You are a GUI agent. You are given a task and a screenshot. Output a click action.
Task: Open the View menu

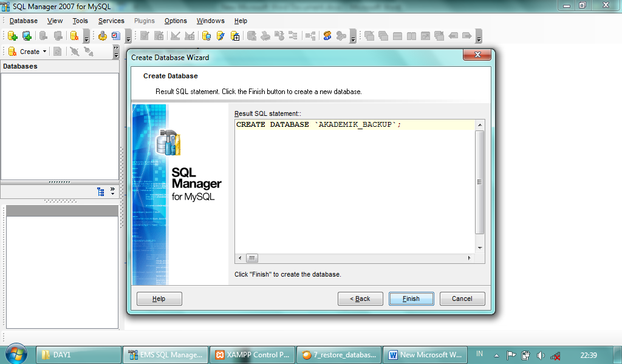pos(55,21)
